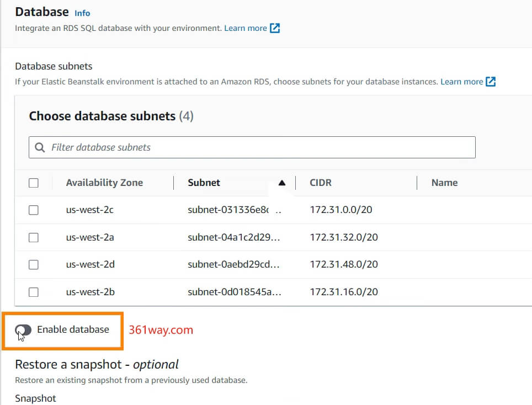Enable the database using the toggle switch
Screen dimensions: 532x405
(24, 330)
